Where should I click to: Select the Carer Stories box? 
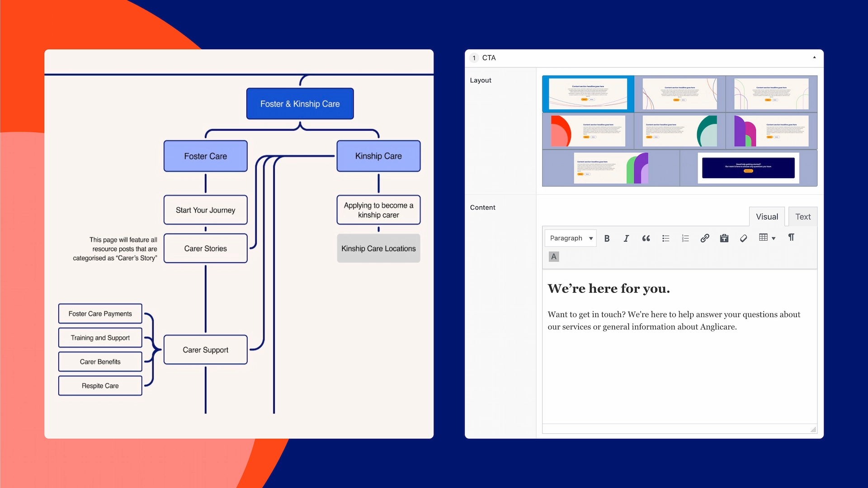click(x=205, y=249)
